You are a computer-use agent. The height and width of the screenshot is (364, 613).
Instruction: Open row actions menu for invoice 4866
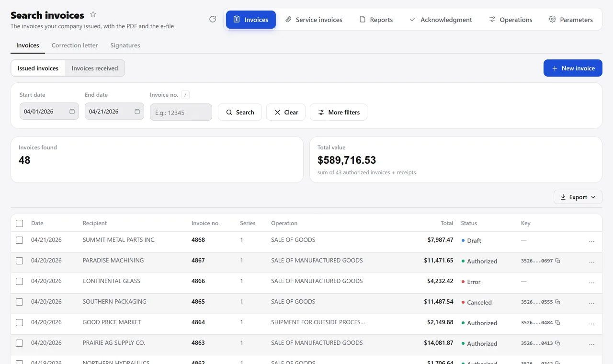591,283
